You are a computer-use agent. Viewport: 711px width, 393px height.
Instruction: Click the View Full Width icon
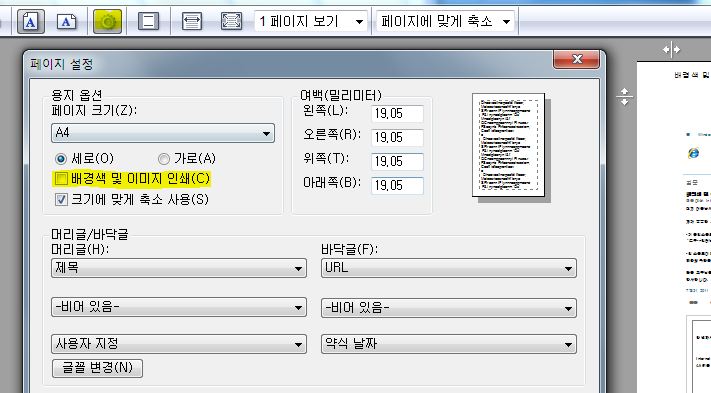pyautogui.click(x=192, y=21)
